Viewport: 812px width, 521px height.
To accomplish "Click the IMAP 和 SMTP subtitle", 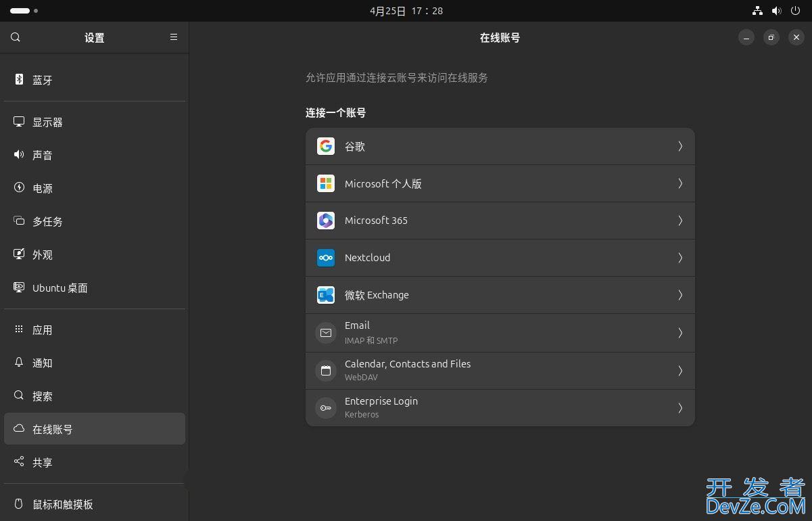I will (371, 340).
